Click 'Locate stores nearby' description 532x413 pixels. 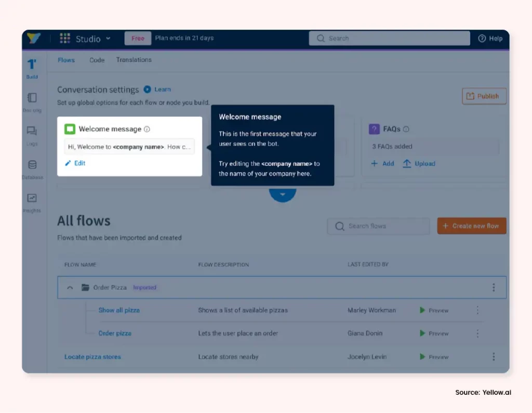(x=229, y=357)
